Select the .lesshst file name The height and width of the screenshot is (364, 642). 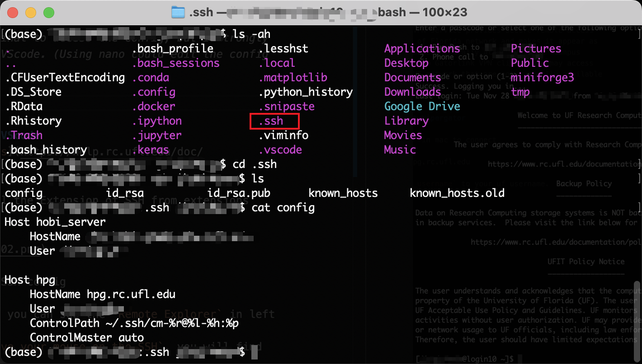pos(283,48)
